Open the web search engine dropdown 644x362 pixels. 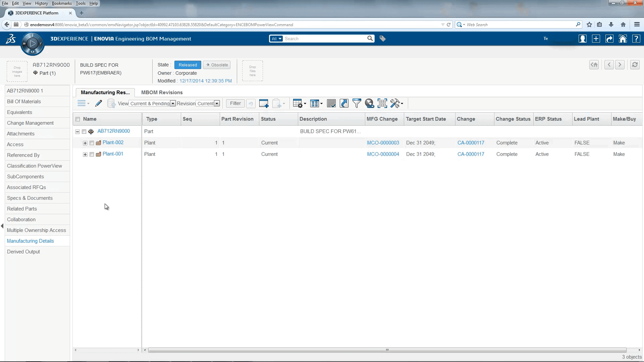[x=461, y=25]
